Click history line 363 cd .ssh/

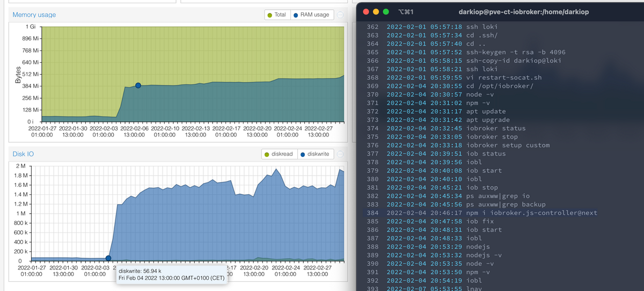[431, 35]
